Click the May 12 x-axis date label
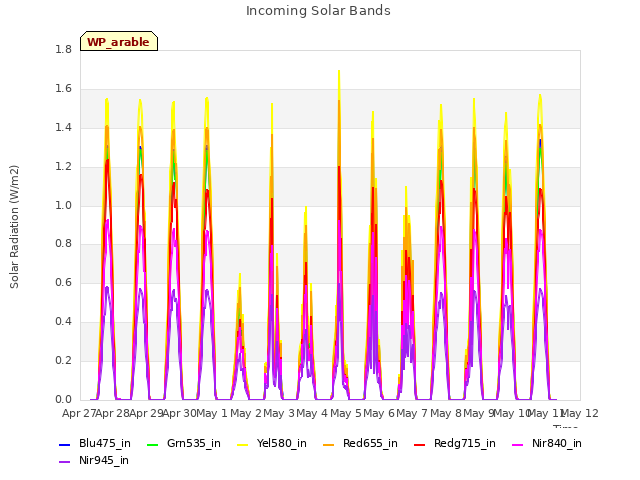 click(581, 413)
